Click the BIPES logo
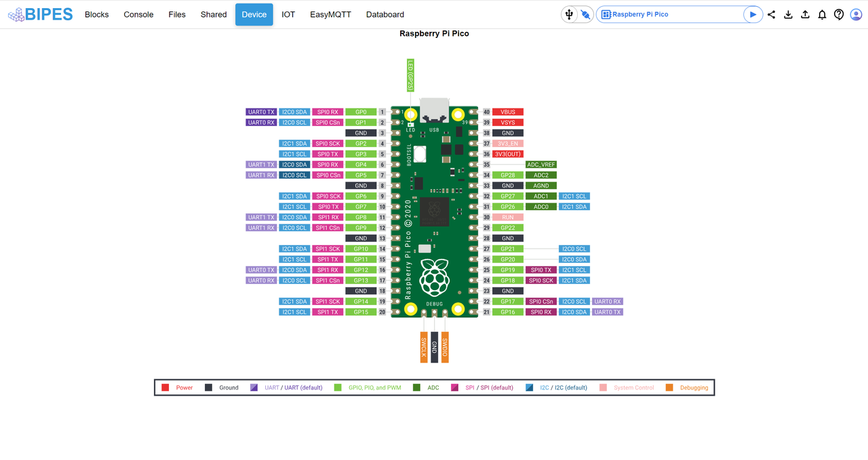Image resolution: width=868 pixels, height=460 pixels. [41, 14]
